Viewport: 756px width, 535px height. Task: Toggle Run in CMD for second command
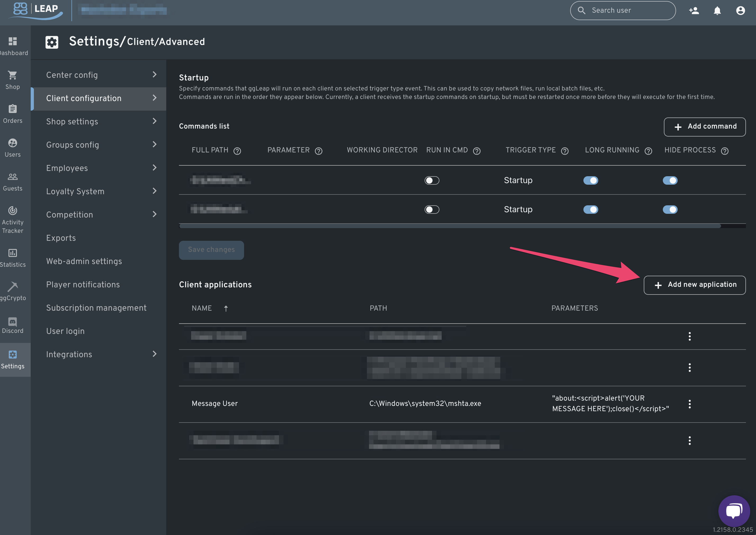tap(432, 210)
